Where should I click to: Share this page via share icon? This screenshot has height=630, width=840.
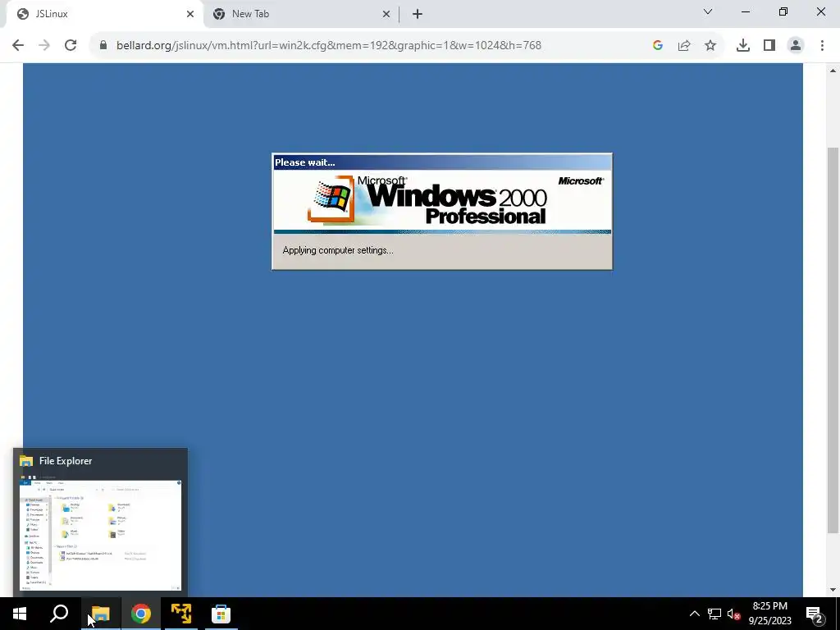point(684,46)
